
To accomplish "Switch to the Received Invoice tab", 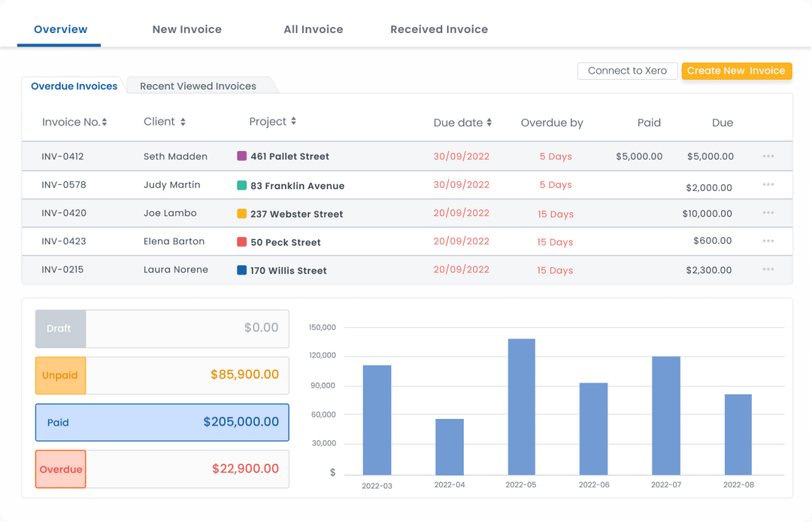I will 438,29.
